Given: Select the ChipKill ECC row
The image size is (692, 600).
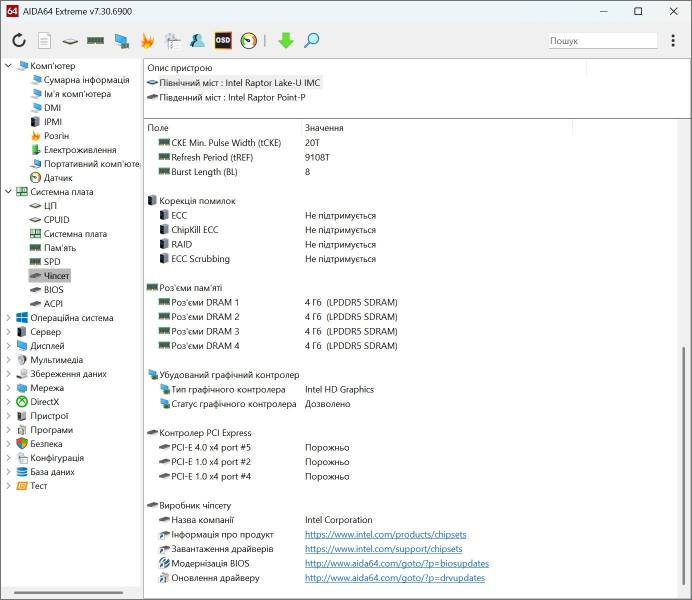Looking at the screenshot, I should (410, 230).
